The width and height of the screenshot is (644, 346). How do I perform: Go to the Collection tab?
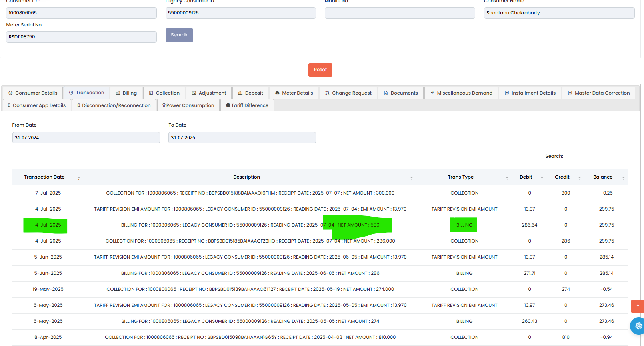click(164, 93)
